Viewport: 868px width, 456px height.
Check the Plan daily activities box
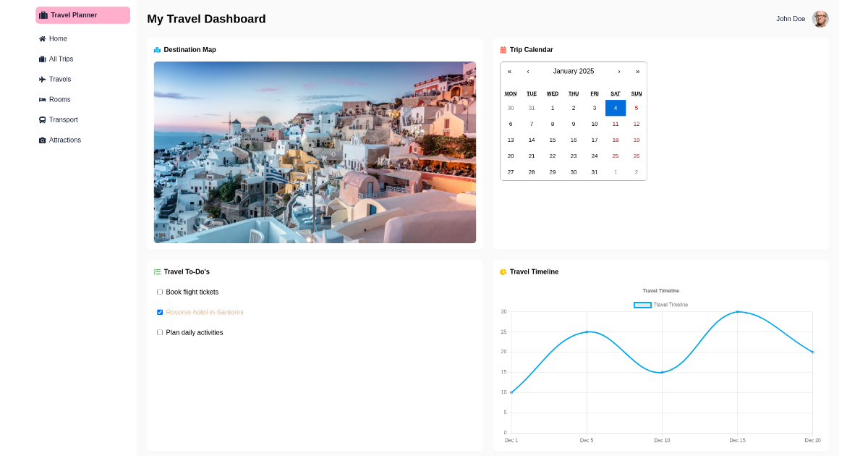160,332
